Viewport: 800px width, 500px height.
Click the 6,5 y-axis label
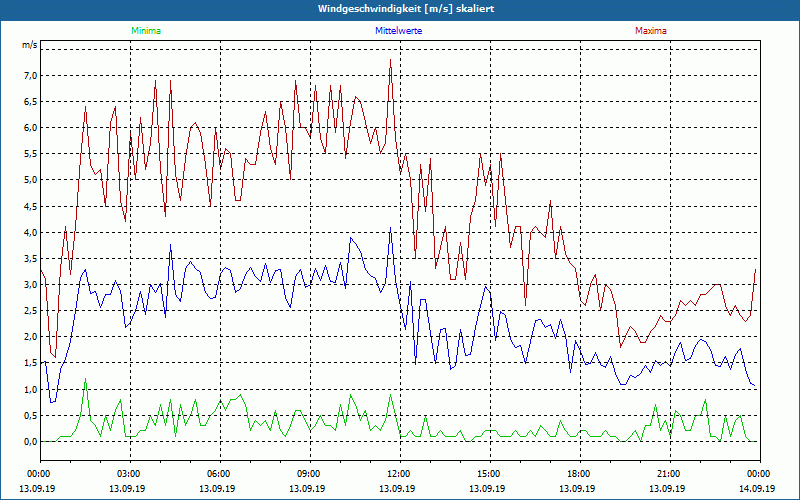[x=31, y=102]
